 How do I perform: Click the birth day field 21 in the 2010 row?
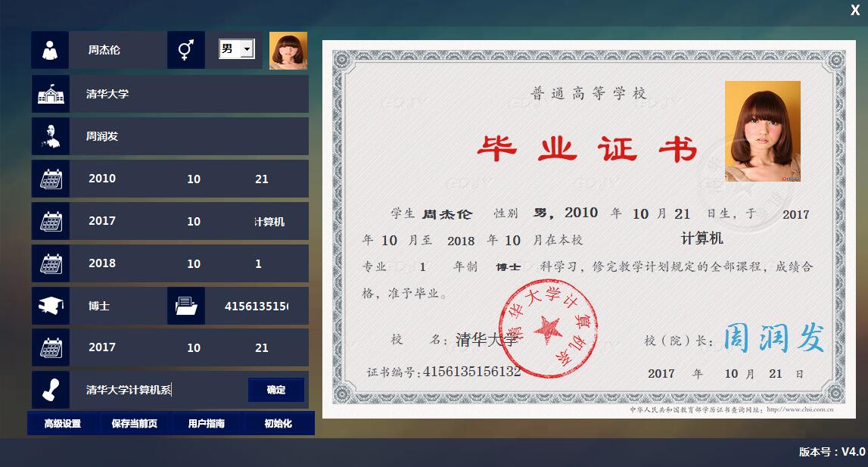262,179
